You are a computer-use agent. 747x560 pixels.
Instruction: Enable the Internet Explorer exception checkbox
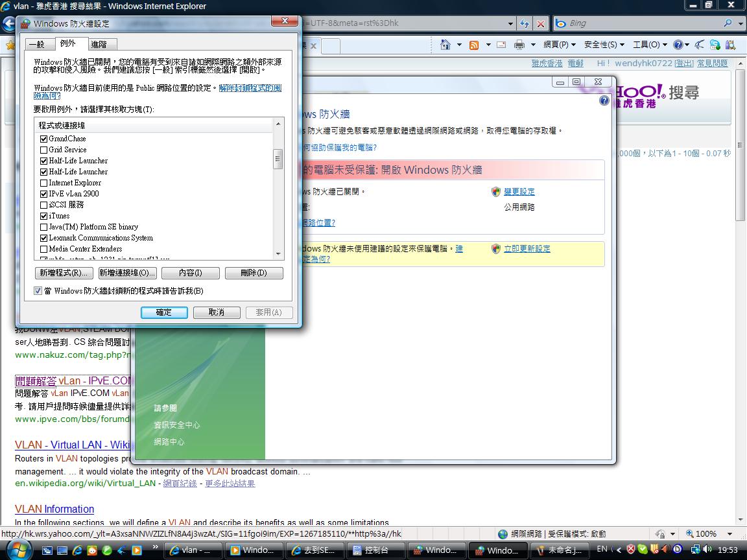pos(44,183)
